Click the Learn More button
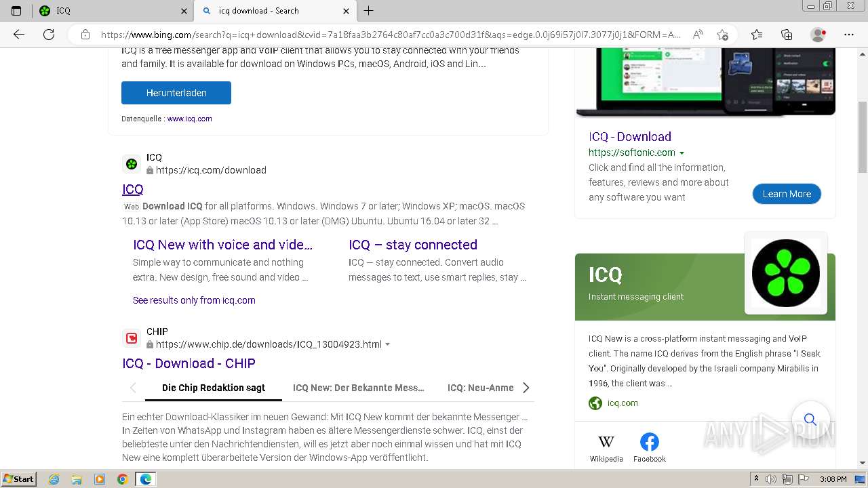868x488 pixels. tap(787, 194)
